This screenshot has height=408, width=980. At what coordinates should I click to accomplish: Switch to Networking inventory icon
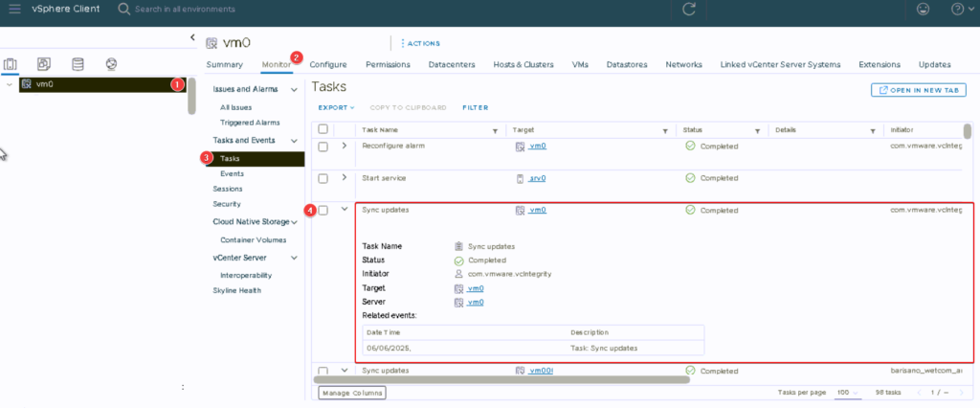[x=111, y=64]
